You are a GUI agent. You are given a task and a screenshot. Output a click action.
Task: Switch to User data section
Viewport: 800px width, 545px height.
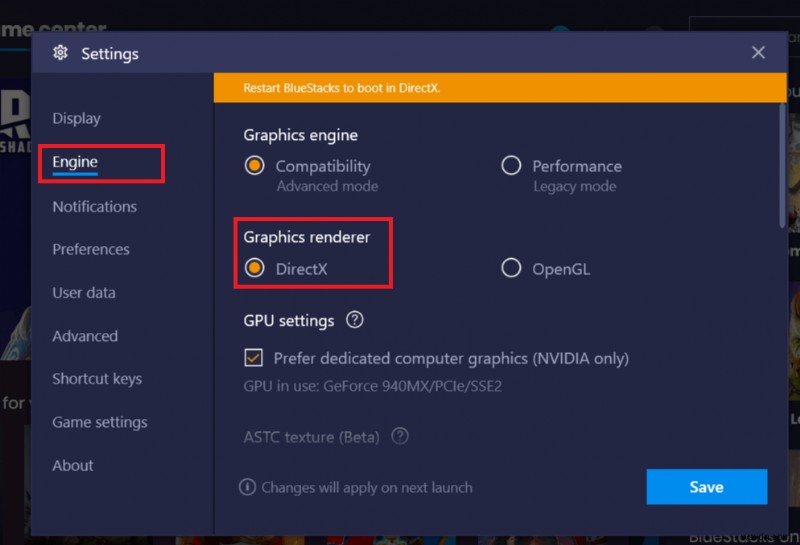[x=84, y=293]
